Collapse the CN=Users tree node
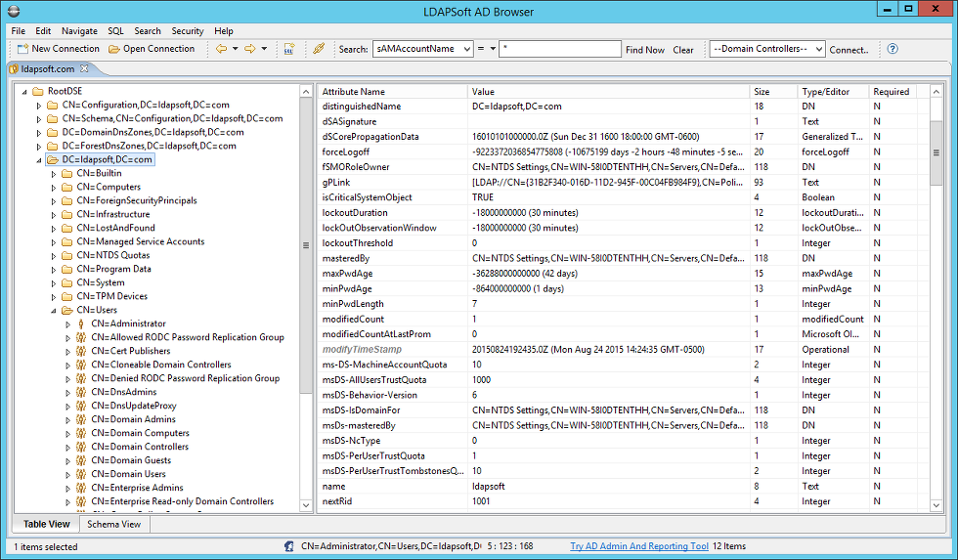 [54, 311]
